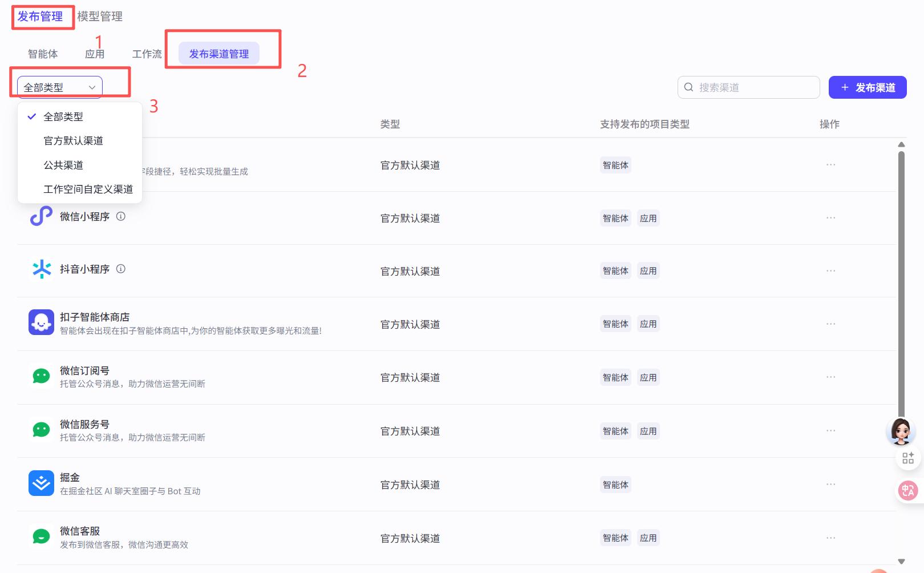Open the actions menu for 掘金 row

coord(831,483)
